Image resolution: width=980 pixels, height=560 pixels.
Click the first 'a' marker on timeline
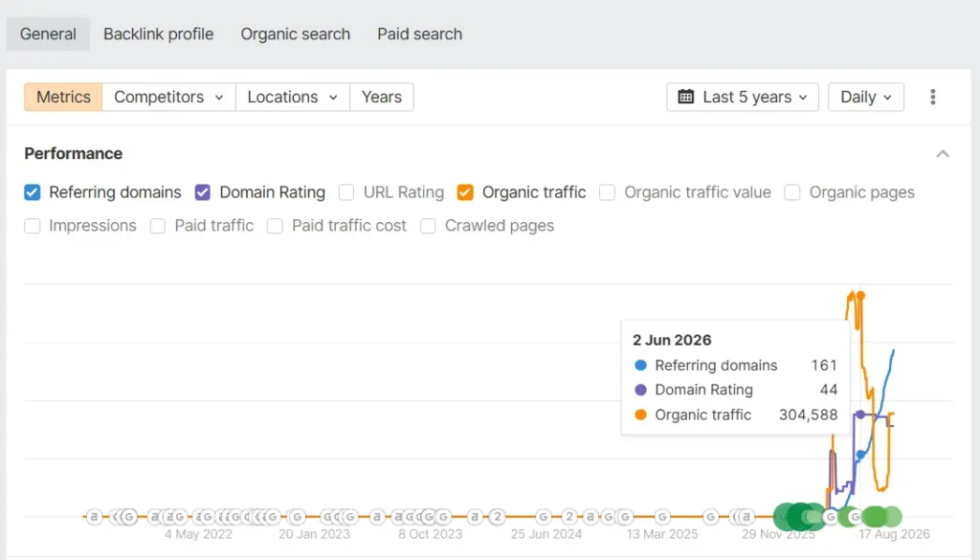94,517
